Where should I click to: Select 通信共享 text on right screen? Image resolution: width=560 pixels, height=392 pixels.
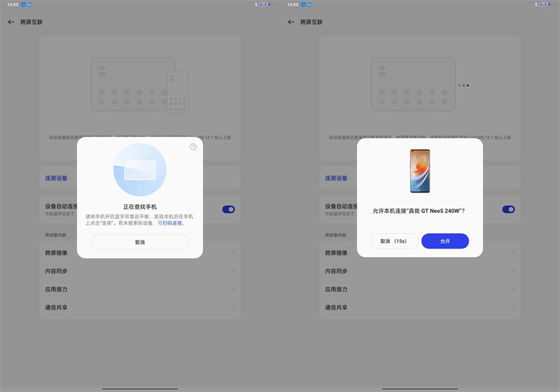coord(336,307)
